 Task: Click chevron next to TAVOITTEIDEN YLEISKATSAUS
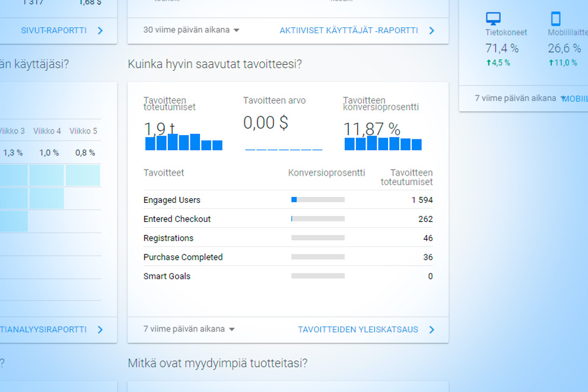coord(431,329)
